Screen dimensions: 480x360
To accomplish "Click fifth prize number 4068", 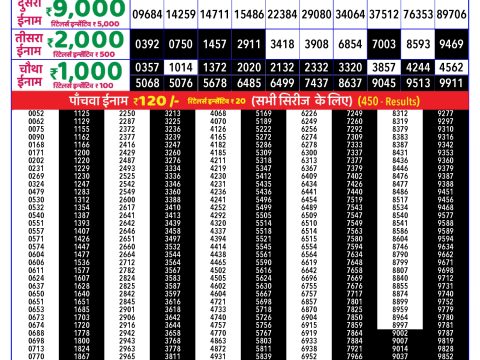I will 218,113.
